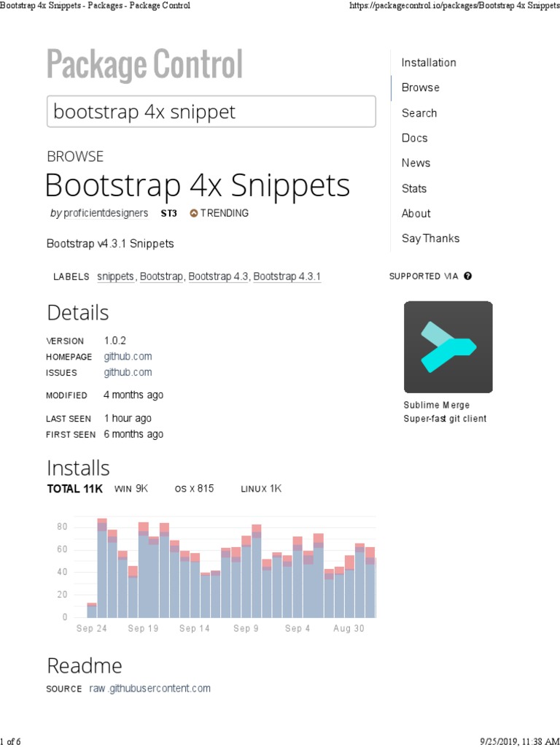Image resolution: width=560 pixels, height=747 pixels.
Task: Click the Package Control logo
Action: [x=144, y=65]
